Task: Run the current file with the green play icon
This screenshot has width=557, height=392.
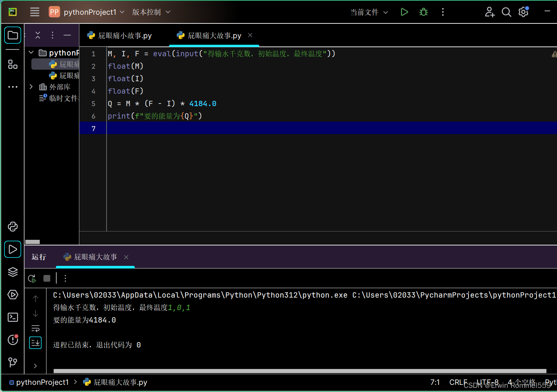Action: point(404,12)
